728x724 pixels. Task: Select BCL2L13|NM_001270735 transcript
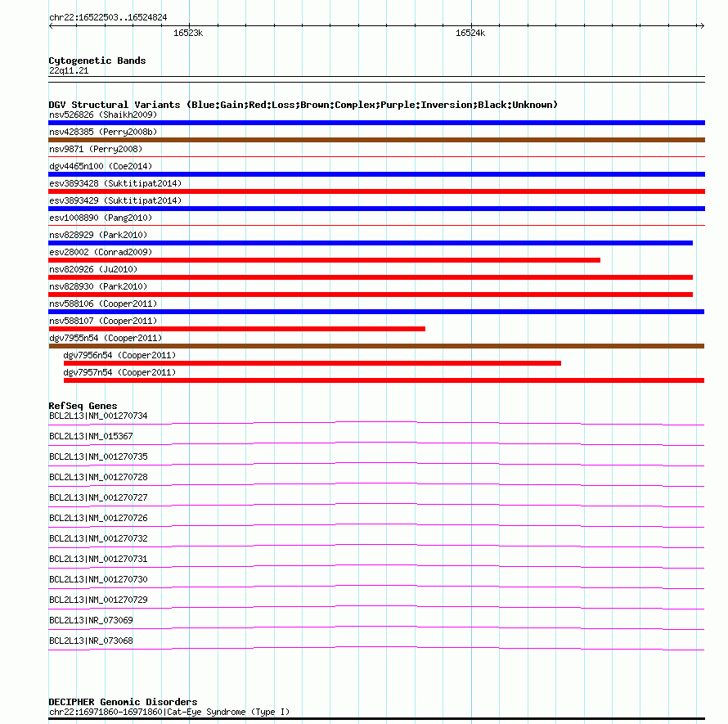click(98, 456)
